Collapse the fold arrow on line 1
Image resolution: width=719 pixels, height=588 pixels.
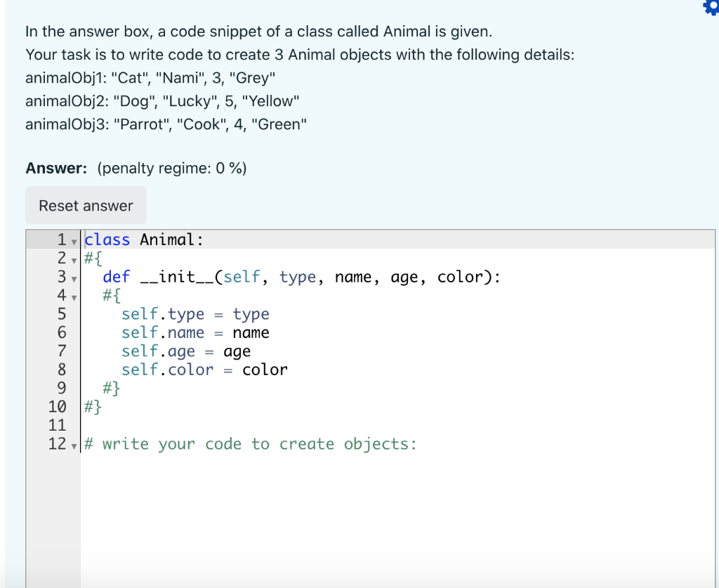click(x=74, y=242)
